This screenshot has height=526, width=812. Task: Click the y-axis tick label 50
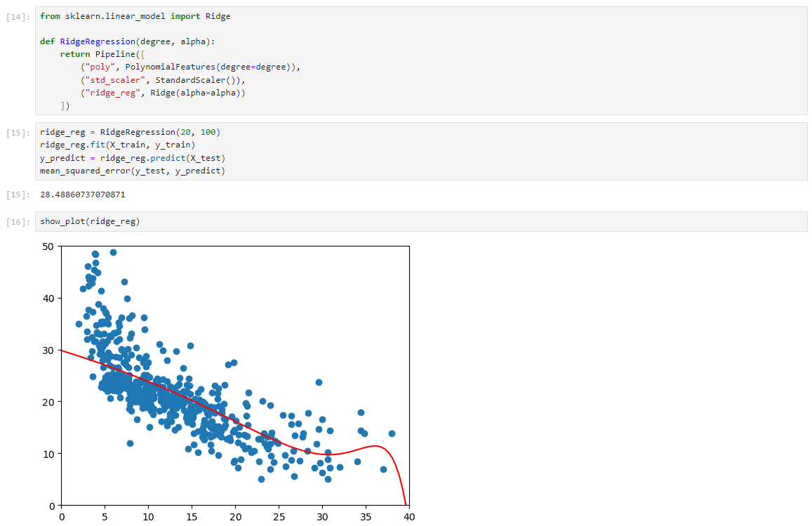[x=48, y=246]
